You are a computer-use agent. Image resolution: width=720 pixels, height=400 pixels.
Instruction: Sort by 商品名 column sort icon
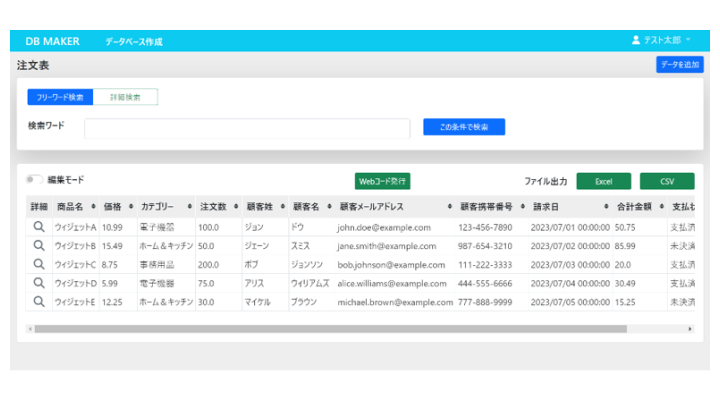(93, 207)
